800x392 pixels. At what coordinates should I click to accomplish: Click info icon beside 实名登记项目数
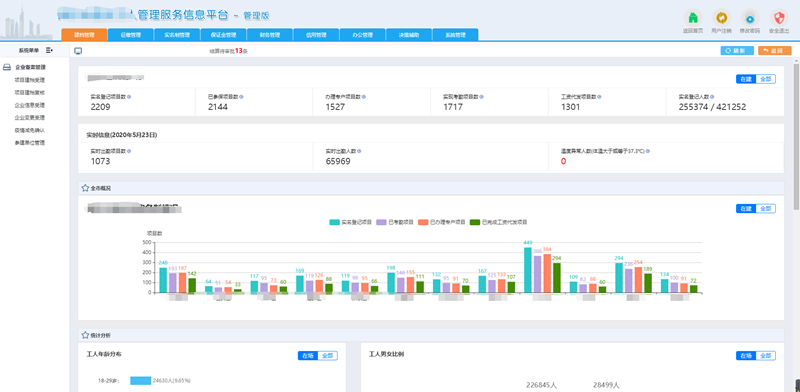[x=129, y=96]
